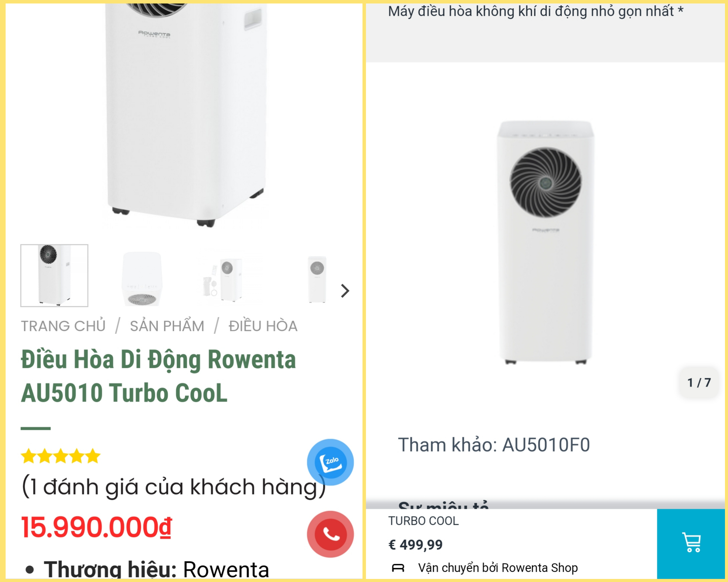Show next thumbnails with right chevron
The height and width of the screenshot is (582, 728).
pyautogui.click(x=345, y=291)
